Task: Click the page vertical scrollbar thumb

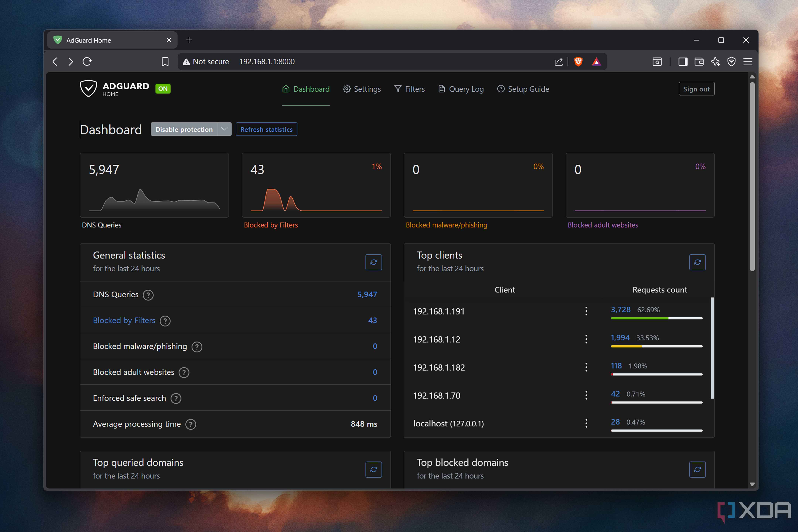Action: 752,176
